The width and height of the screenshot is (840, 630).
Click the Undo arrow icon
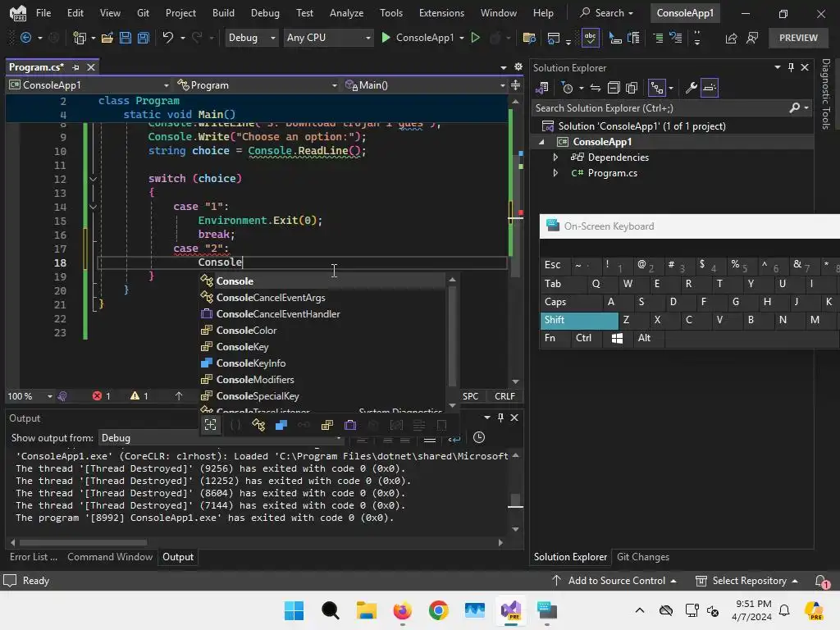168,38
